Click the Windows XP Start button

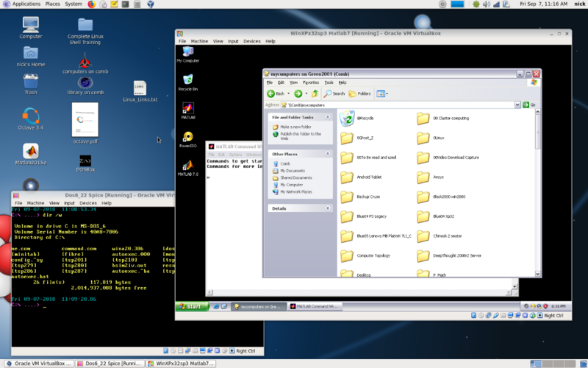point(190,305)
